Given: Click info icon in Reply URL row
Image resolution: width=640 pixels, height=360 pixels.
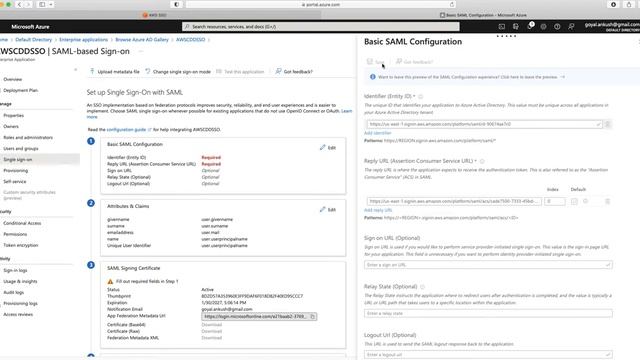Looking at the screenshot, I should pos(585,201).
